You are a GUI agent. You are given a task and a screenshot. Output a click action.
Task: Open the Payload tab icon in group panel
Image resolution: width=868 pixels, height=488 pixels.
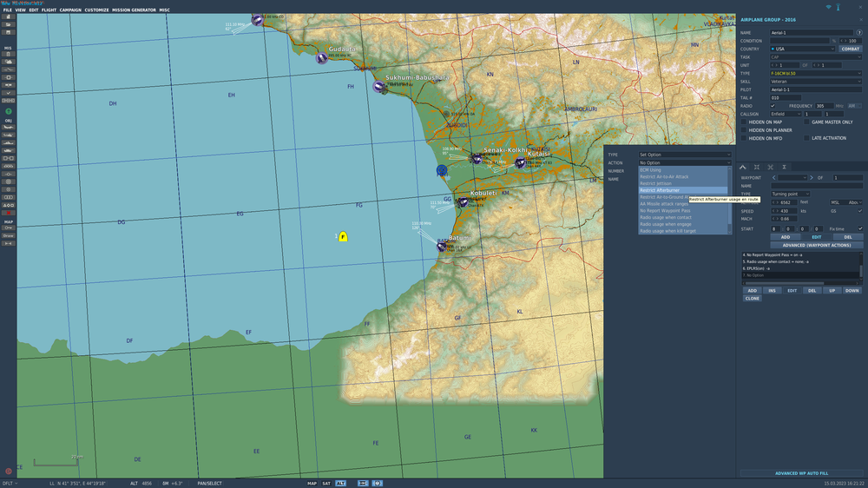pyautogui.click(x=757, y=167)
